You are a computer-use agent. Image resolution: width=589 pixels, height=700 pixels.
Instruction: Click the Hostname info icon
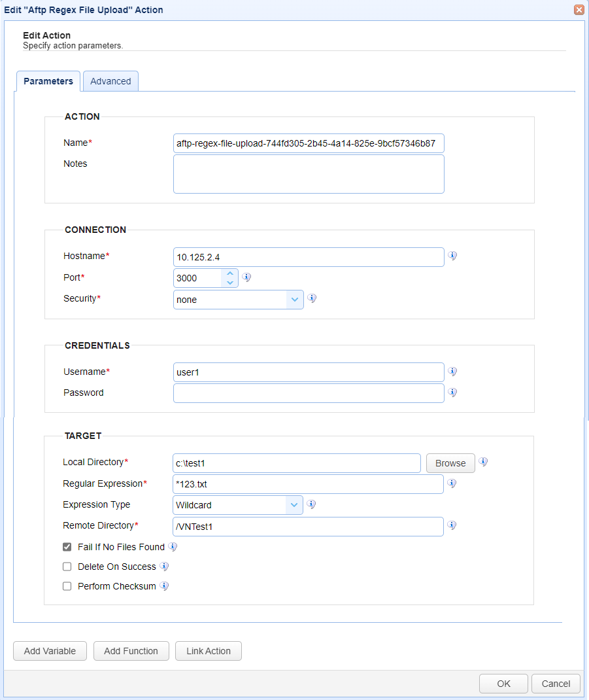452,255
